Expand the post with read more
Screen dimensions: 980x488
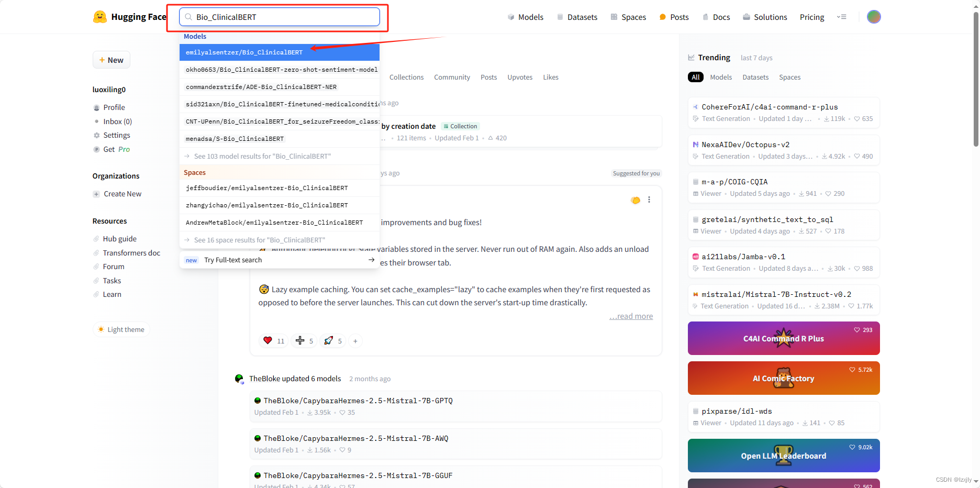[630, 316]
